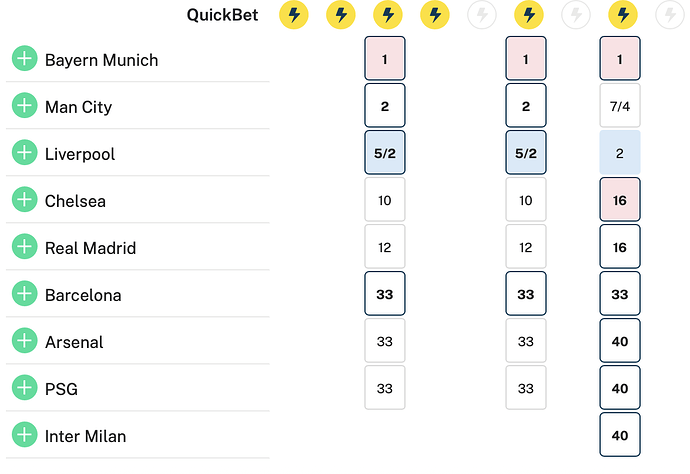Click the plus icon beside Real Madrid
The width and height of the screenshot is (690, 474).
click(25, 246)
